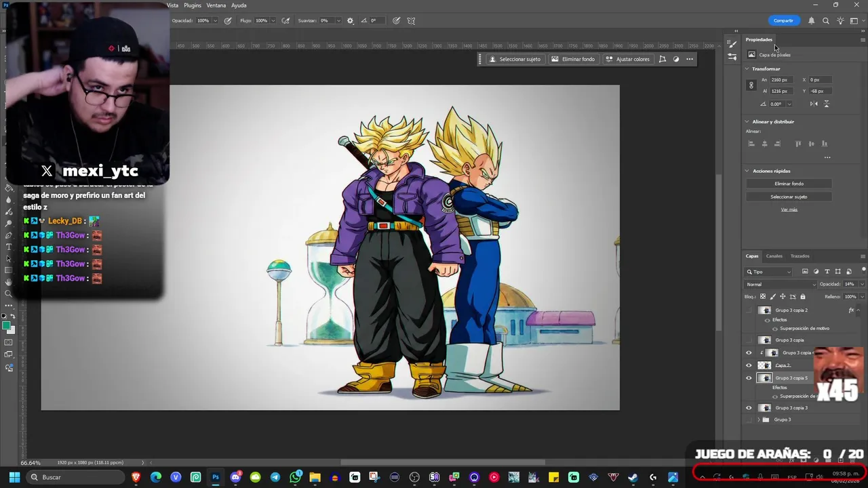Open the layer filter Tipo dropdown
The height and width of the screenshot is (488, 868).
point(769,272)
